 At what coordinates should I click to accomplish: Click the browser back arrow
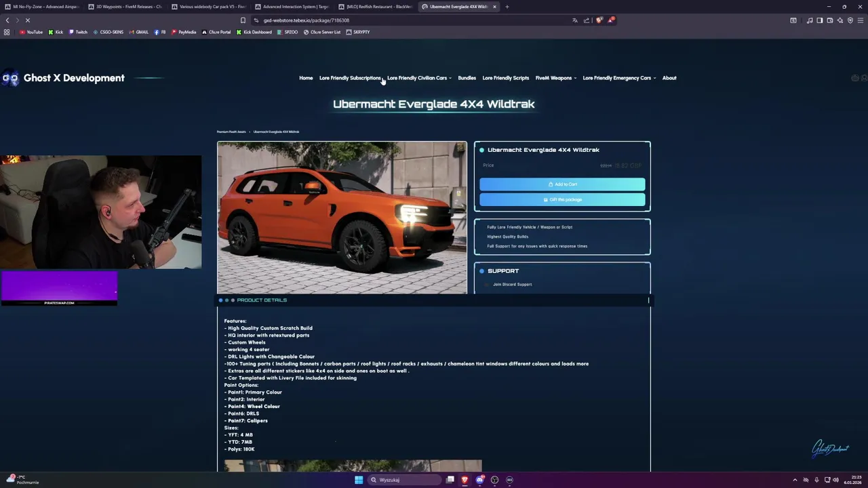(x=7, y=20)
